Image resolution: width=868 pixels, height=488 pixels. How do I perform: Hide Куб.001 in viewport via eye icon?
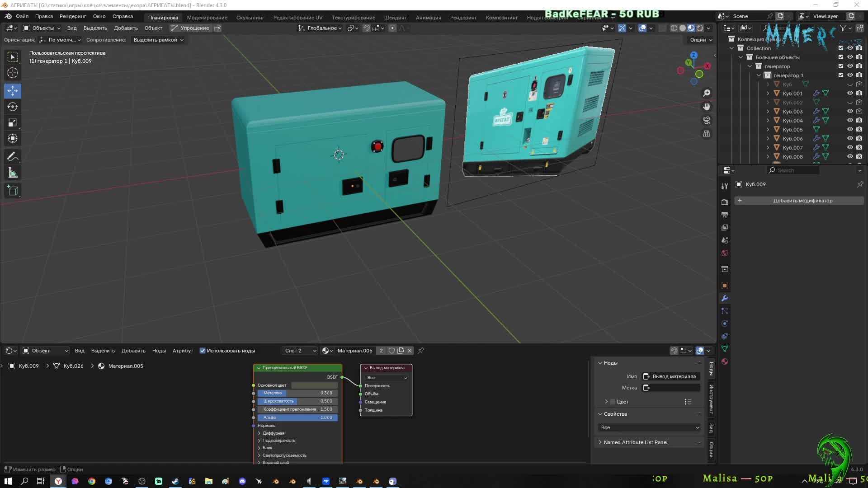click(850, 94)
